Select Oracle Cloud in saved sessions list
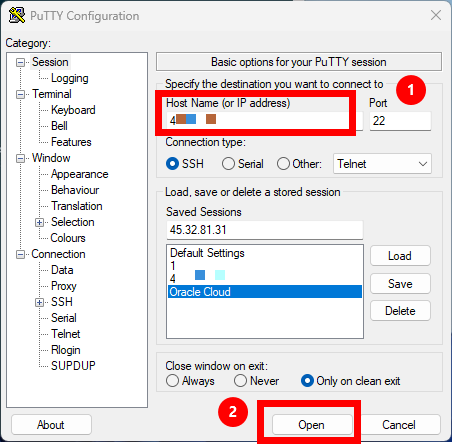The image size is (452, 444). pos(265,292)
